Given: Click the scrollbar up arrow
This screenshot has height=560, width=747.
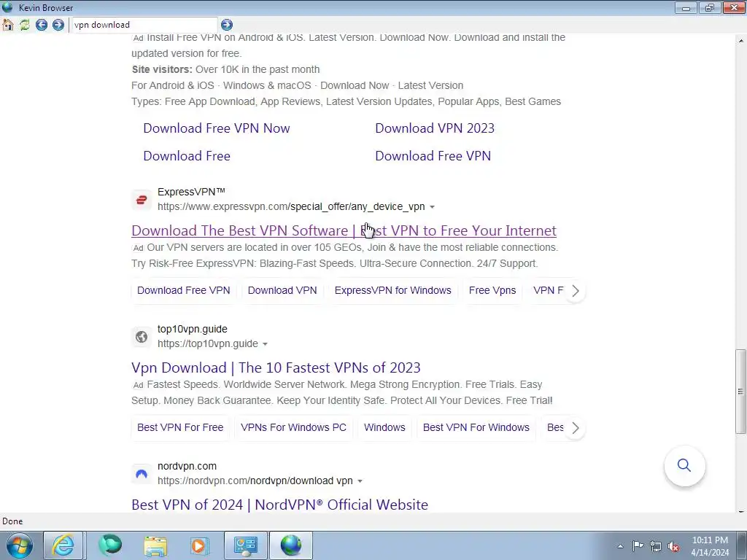Looking at the screenshot, I should [741, 41].
